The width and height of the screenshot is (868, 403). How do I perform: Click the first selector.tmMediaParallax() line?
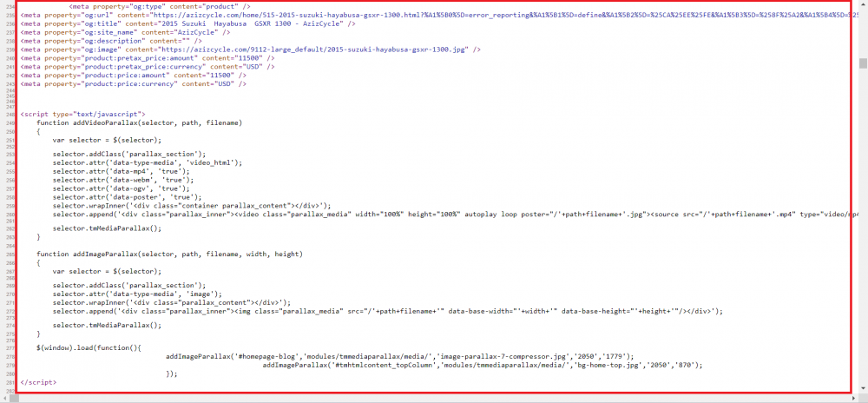pyautogui.click(x=108, y=228)
